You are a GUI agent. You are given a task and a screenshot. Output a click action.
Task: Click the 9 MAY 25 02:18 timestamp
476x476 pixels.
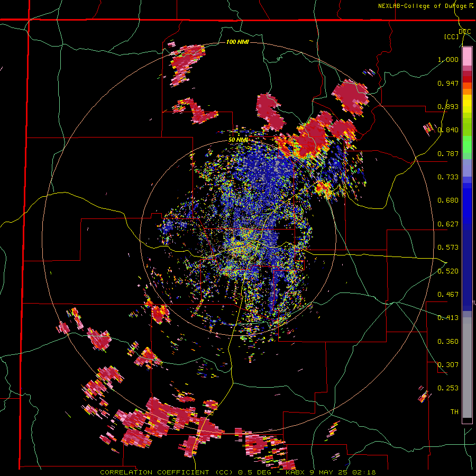tap(342, 472)
